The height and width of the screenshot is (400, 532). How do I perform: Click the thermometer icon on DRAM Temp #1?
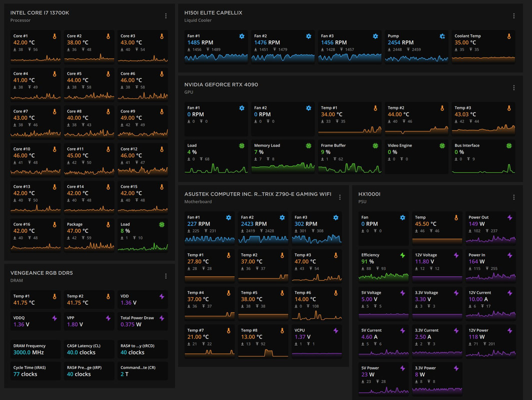click(x=54, y=296)
